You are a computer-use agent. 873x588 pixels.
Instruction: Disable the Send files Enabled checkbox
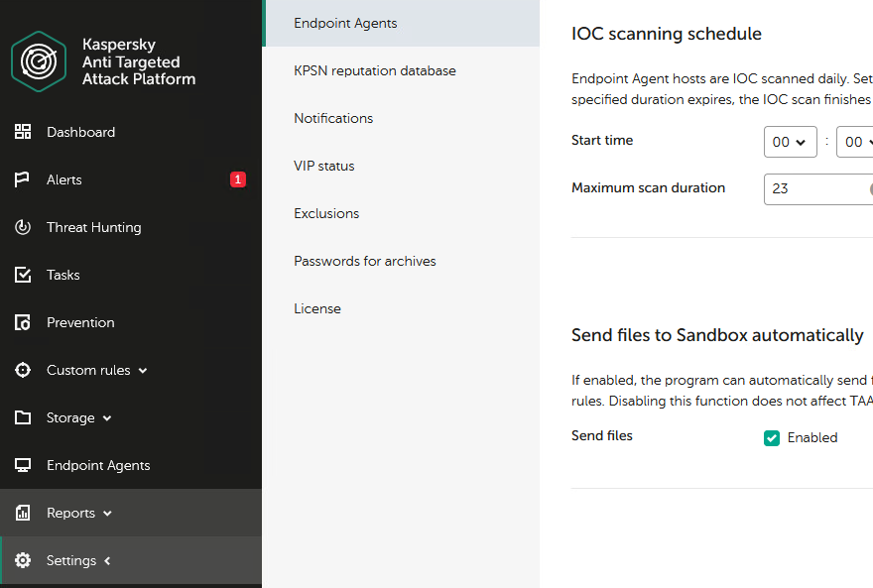[772, 438]
